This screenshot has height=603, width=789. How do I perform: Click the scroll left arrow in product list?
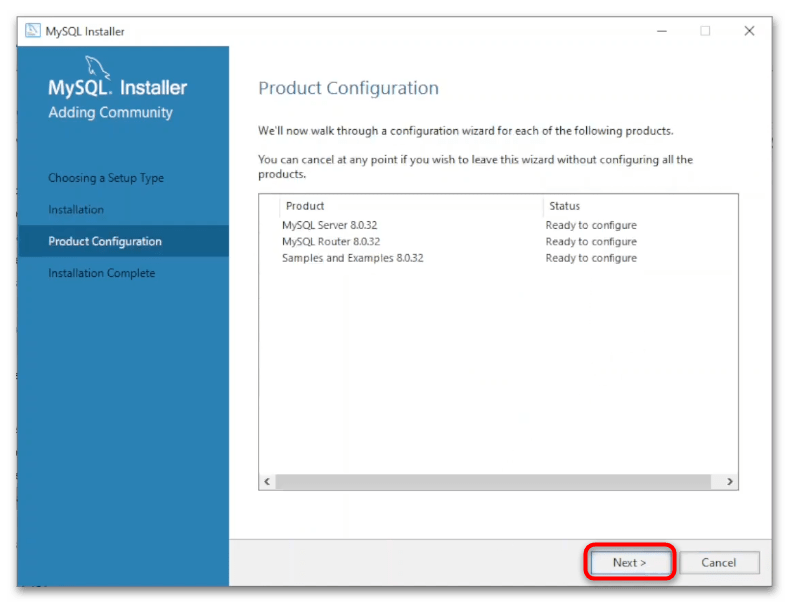(267, 482)
